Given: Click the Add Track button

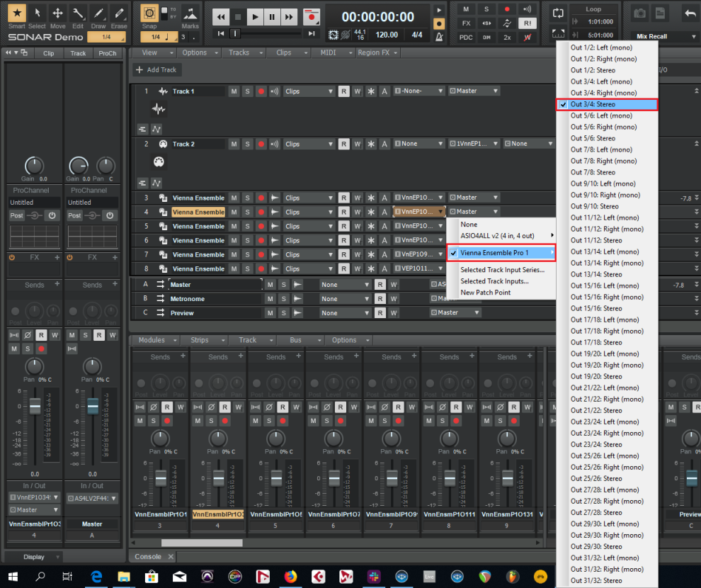Looking at the screenshot, I should [x=156, y=69].
